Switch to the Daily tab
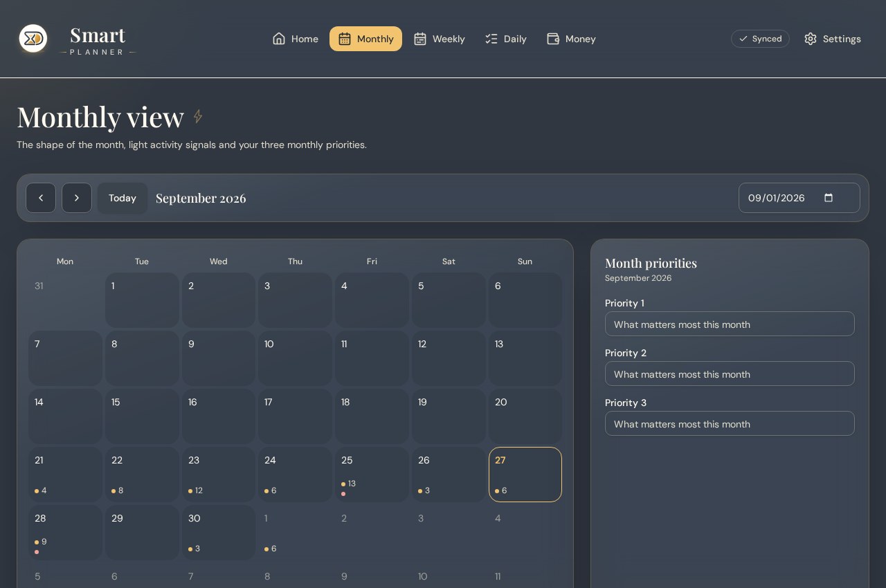886x588 pixels. [506, 39]
